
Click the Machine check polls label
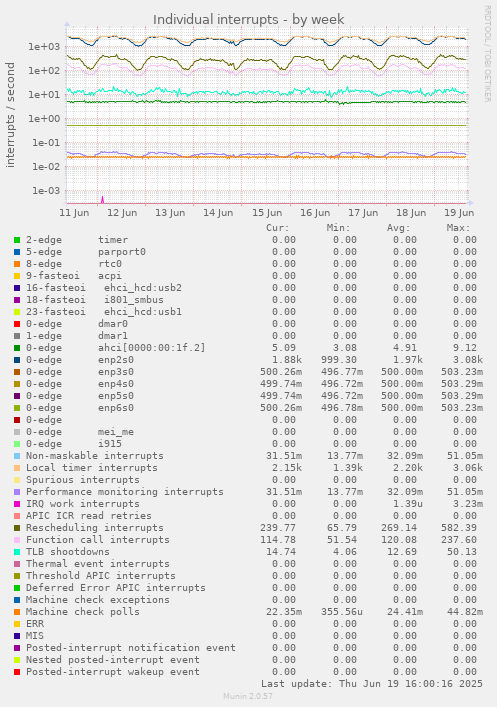point(83,612)
